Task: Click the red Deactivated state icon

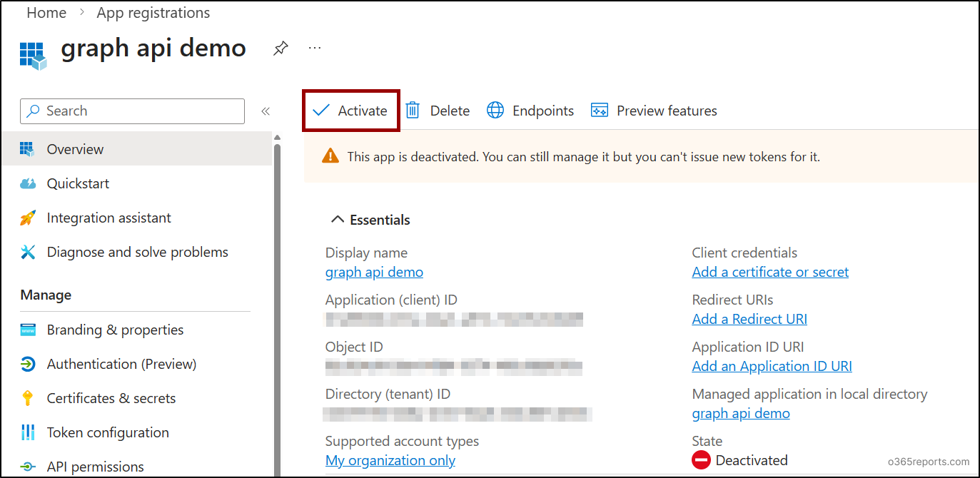Action: click(x=701, y=460)
